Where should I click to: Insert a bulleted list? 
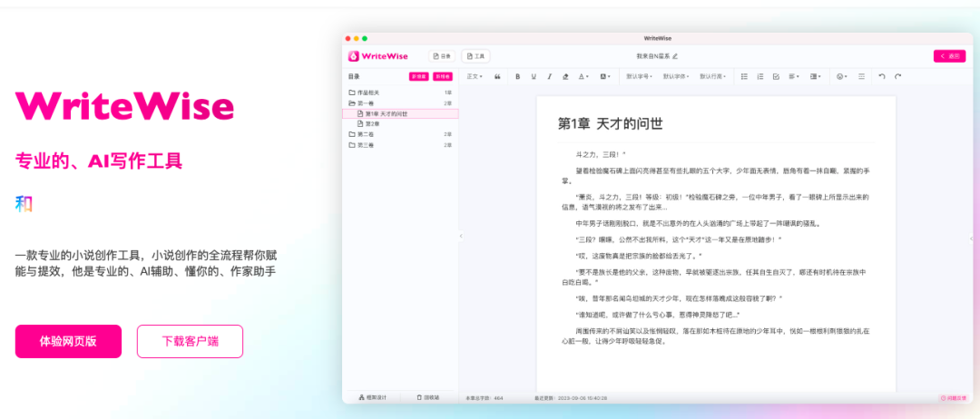(744, 77)
